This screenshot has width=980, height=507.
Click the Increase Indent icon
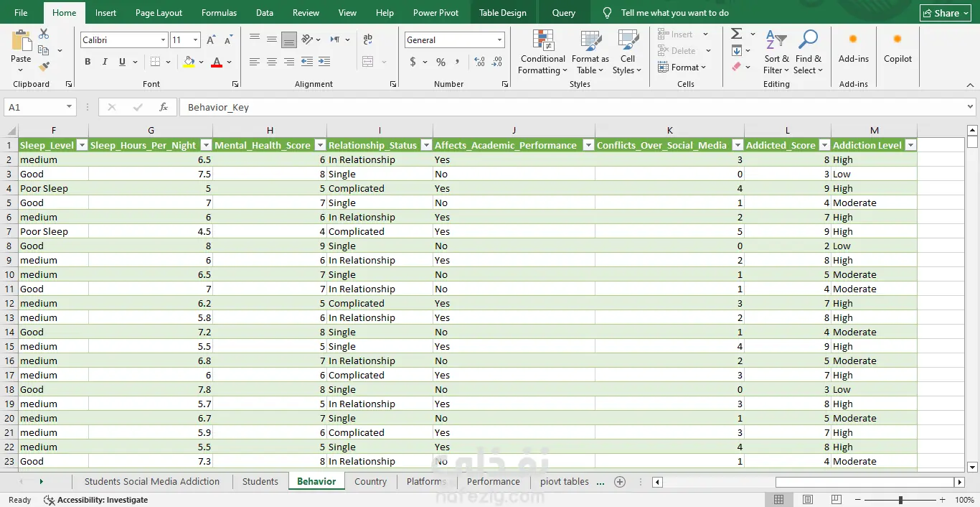[325, 62]
